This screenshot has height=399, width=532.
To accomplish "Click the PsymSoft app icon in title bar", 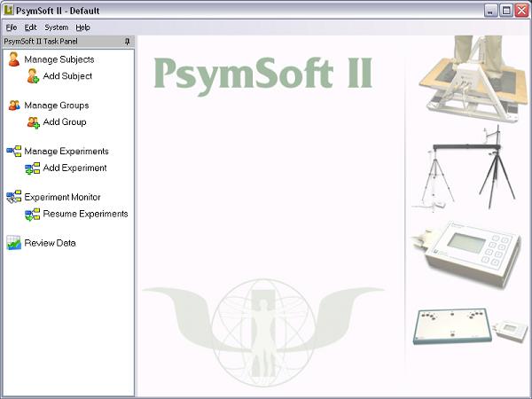I will tap(9, 10).
